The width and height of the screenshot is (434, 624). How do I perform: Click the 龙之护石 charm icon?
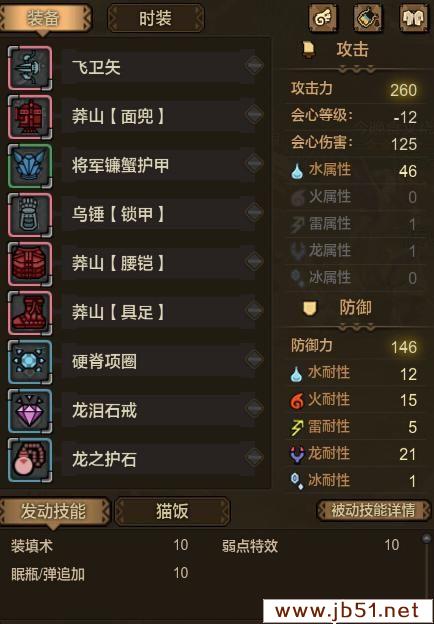[x=30, y=460]
